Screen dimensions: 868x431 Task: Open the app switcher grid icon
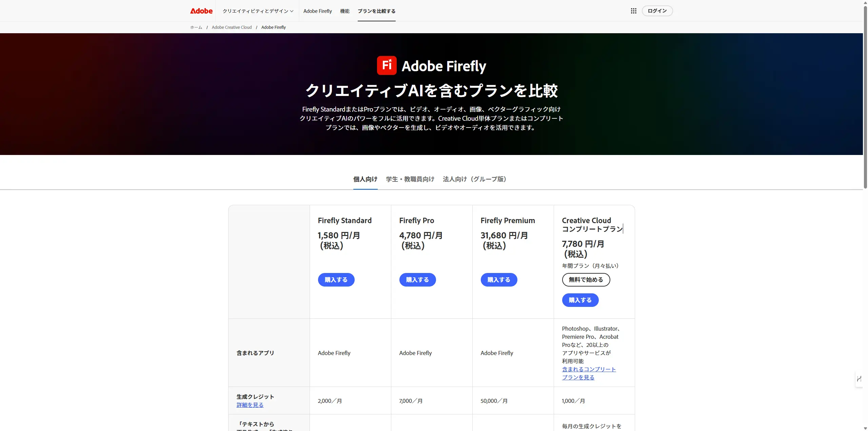(x=633, y=11)
